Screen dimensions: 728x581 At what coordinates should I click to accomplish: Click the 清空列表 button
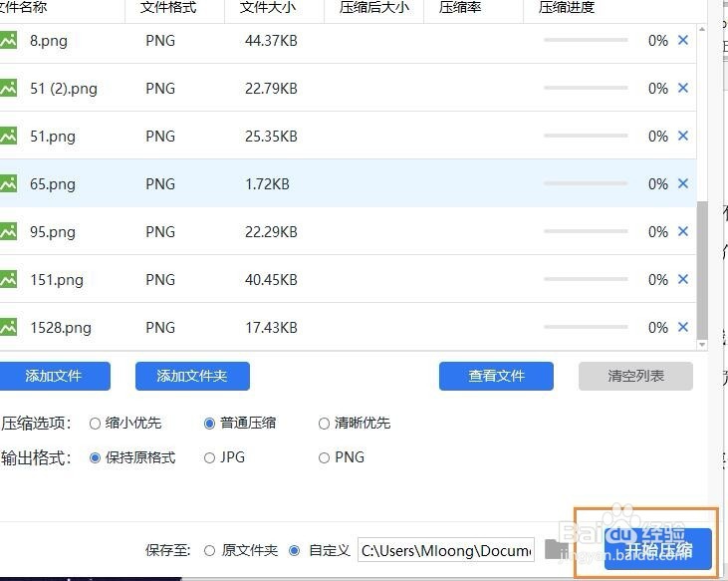pos(635,376)
